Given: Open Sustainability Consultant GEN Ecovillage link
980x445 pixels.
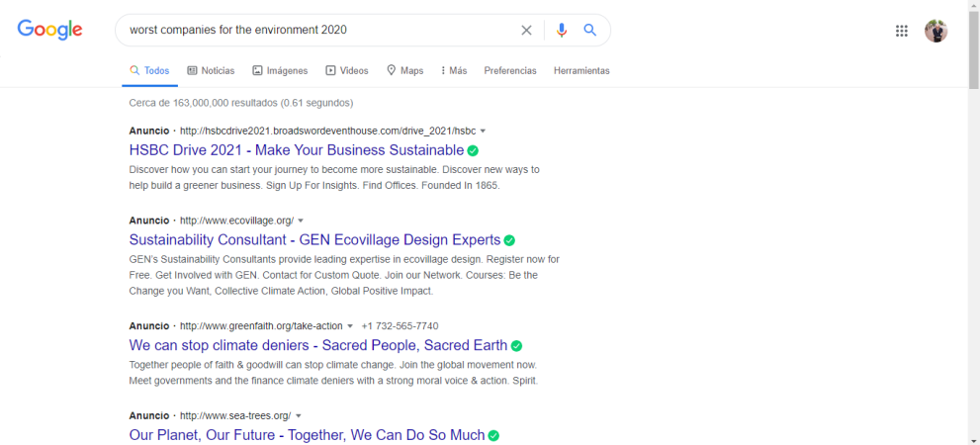Looking at the screenshot, I should pyautogui.click(x=315, y=240).
